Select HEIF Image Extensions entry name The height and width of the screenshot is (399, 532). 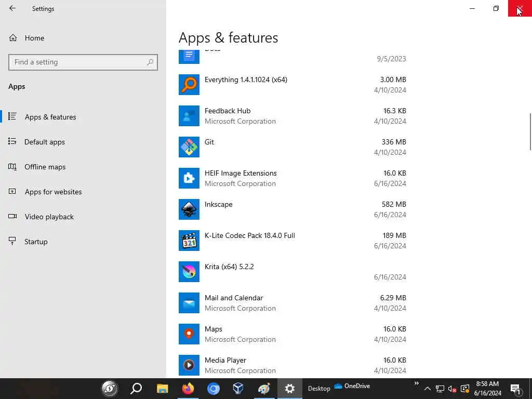point(241,173)
